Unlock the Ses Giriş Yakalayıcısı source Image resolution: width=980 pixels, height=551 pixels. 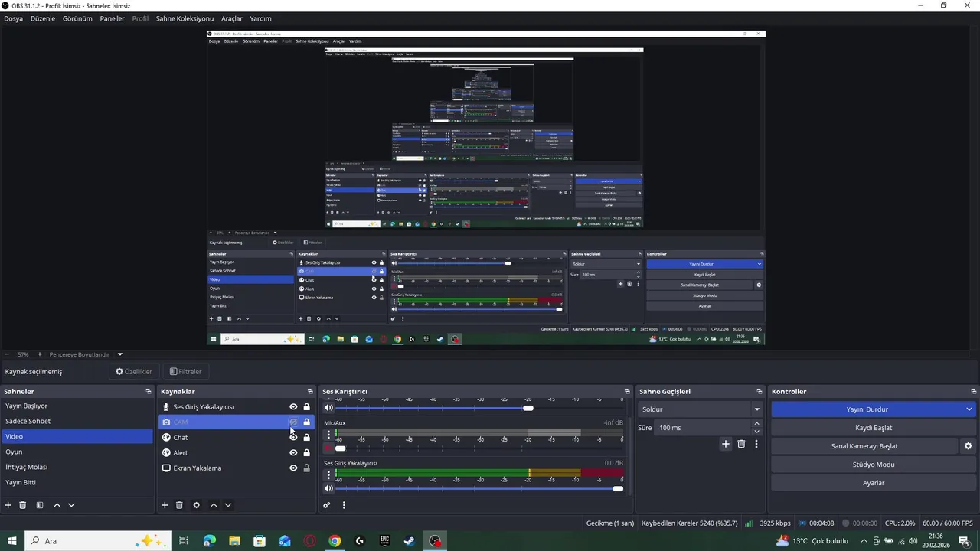coord(307,407)
